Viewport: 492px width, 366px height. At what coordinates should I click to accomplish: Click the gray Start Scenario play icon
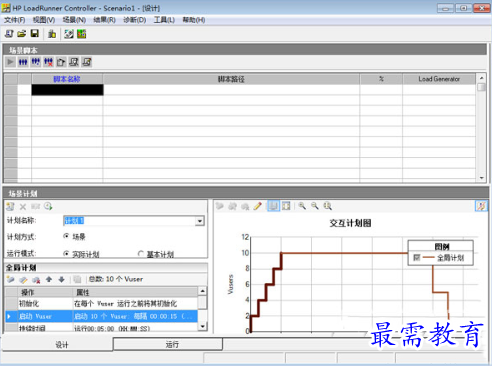[10, 62]
